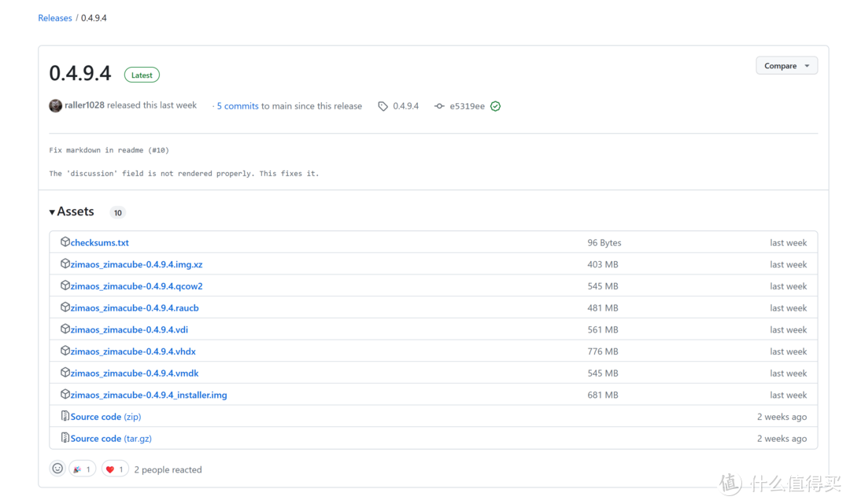Click the green verified checkmark icon

coord(495,106)
